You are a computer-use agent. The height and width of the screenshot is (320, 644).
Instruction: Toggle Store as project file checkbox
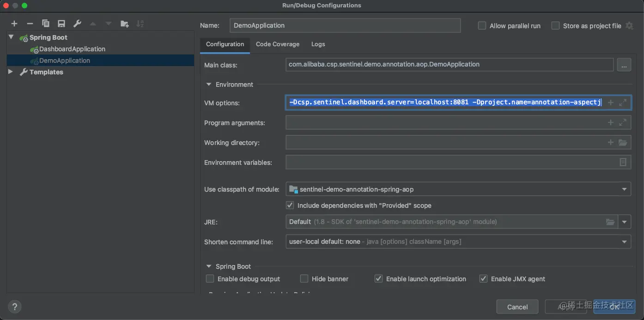pos(555,26)
